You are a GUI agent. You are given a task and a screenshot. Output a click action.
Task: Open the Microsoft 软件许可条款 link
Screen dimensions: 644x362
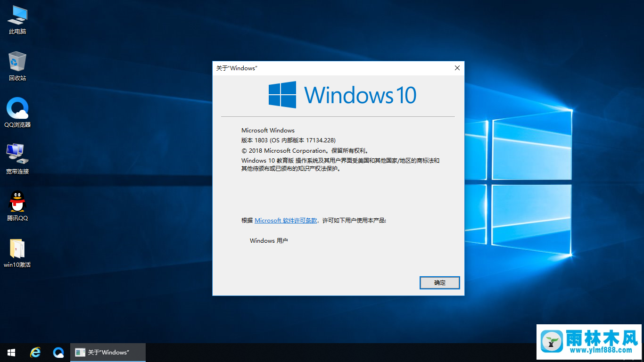point(286,221)
